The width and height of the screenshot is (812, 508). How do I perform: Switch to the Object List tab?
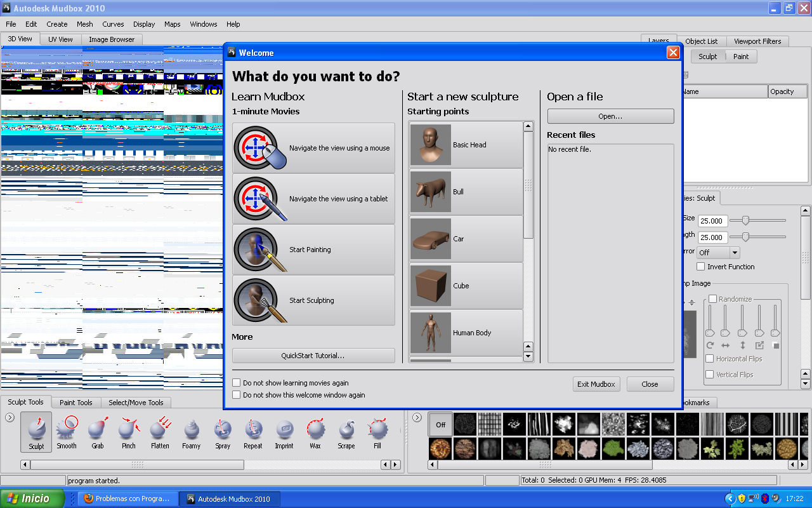pyautogui.click(x=702, y=41)
